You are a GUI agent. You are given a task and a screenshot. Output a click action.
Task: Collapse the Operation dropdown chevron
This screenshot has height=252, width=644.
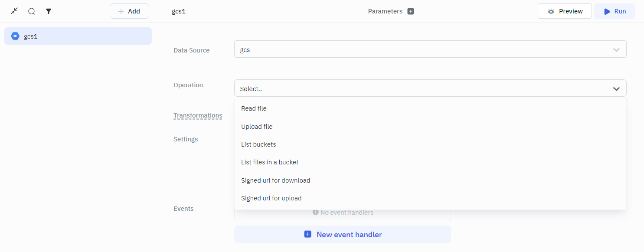[616, 89]
